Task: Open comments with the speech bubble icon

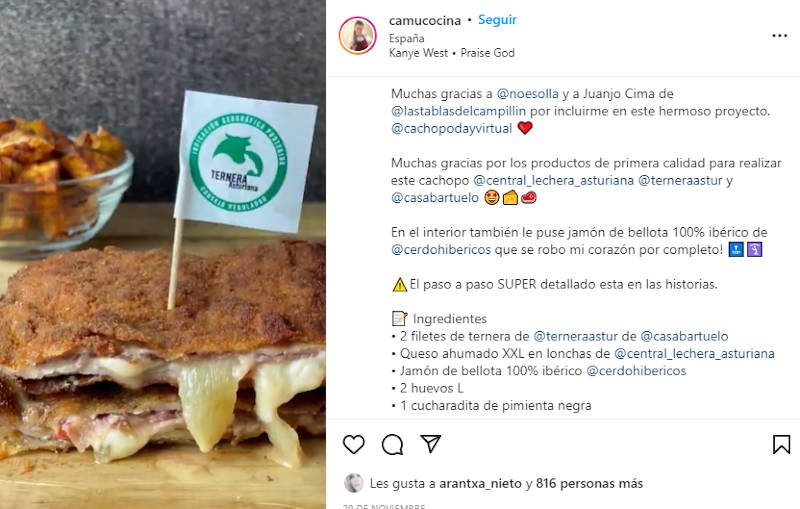Action: coord(392,444)
